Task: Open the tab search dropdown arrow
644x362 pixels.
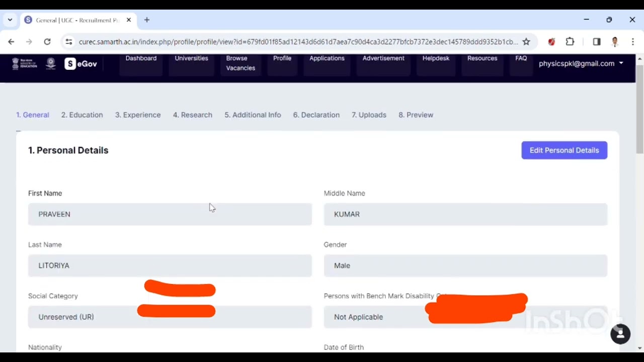Action: (10, 20)
